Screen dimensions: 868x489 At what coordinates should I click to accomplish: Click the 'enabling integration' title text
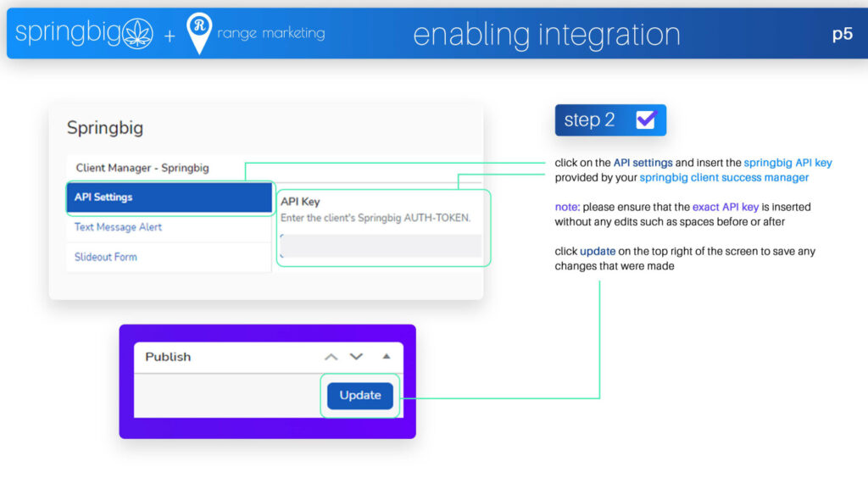coord(547,34)
